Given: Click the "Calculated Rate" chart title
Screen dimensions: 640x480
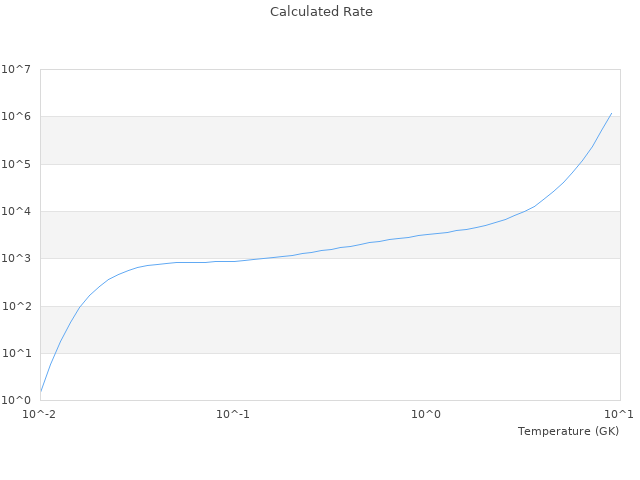Looking at the screenshot, I should pyautogui.click(x=321, y=12).
